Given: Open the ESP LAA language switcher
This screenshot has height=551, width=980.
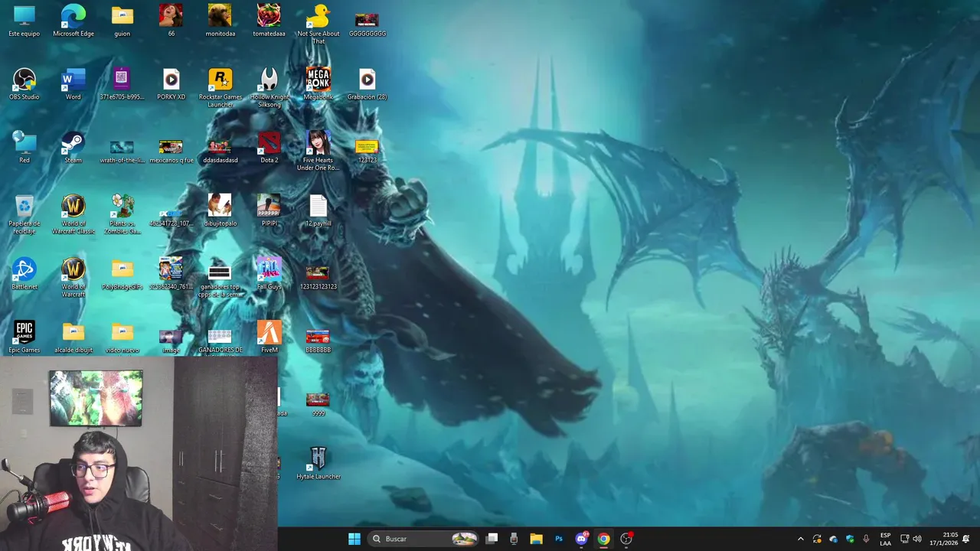Looking at the screenshot, I should [885, 539].
